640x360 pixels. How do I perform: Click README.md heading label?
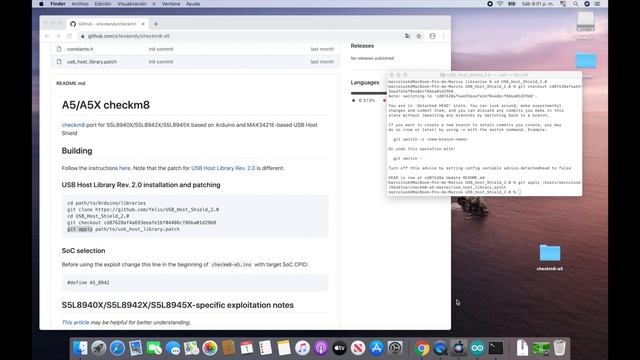71,83
